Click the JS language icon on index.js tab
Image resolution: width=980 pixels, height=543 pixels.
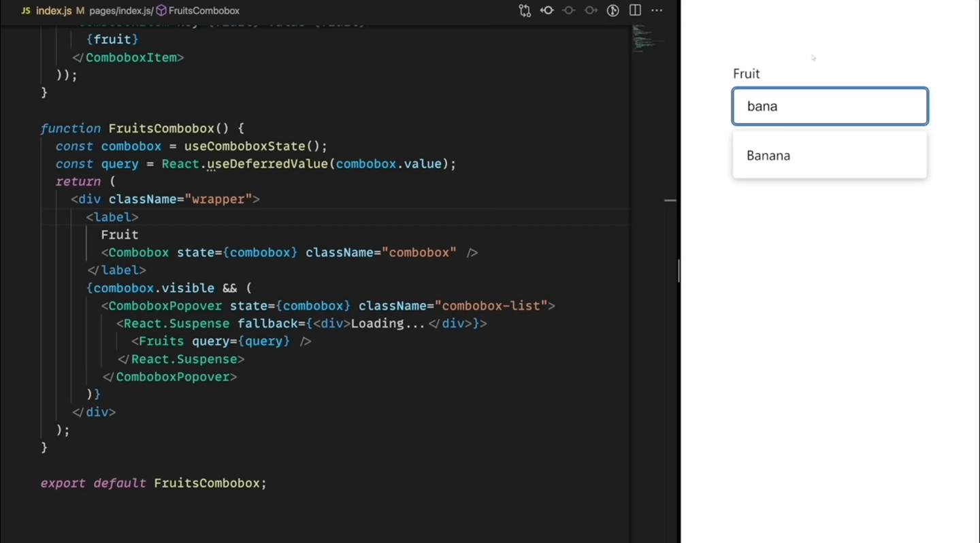click(x=25, y=10)
